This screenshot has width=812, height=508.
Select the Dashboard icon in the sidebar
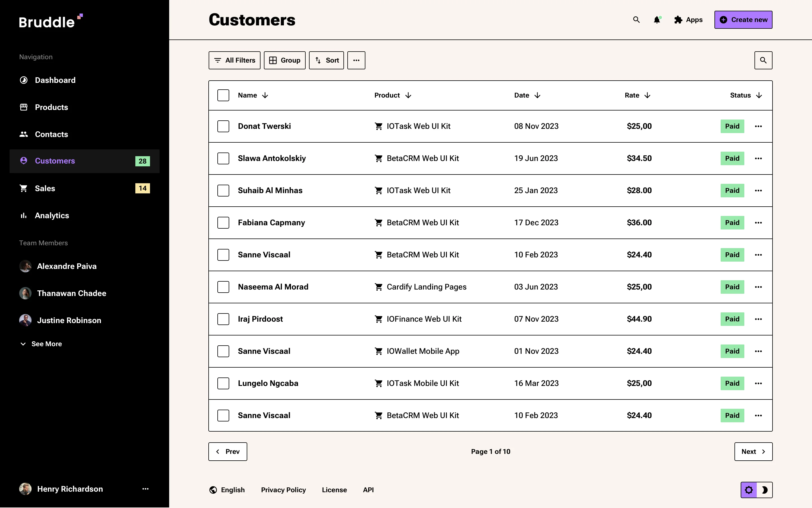click(x=23, y=80)
